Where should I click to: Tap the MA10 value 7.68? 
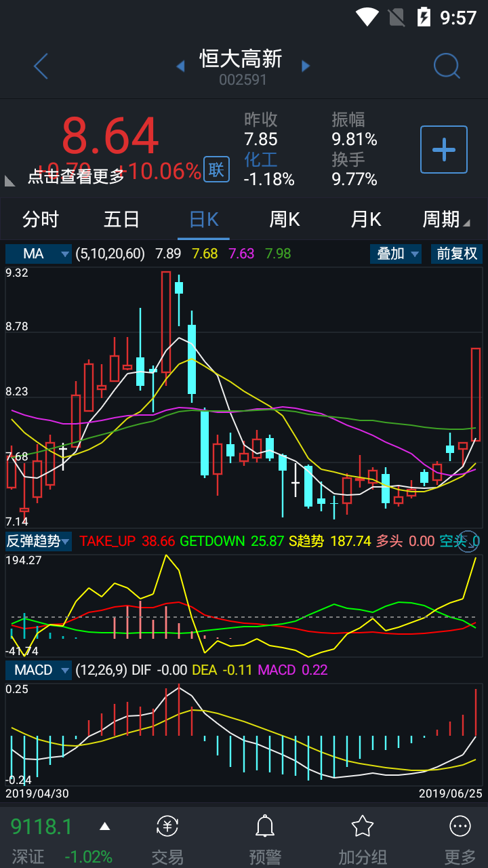205,254
